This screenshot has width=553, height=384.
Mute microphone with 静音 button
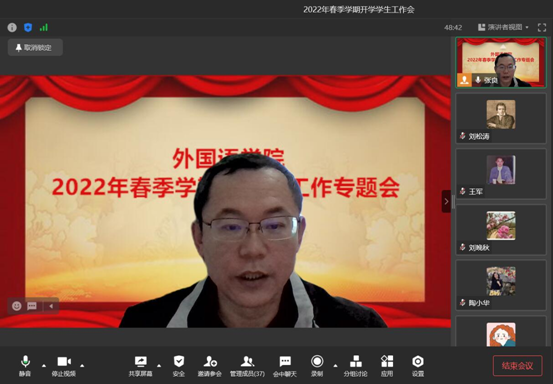point(25,366)
